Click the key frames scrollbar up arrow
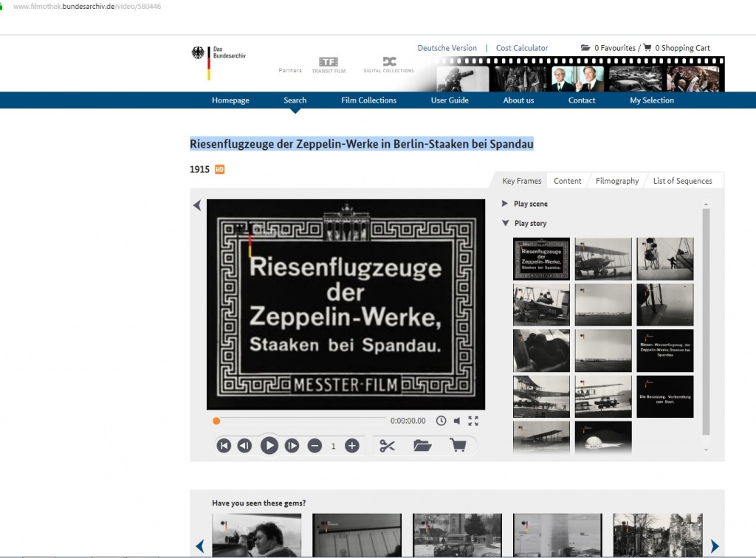 coord(706,204)
